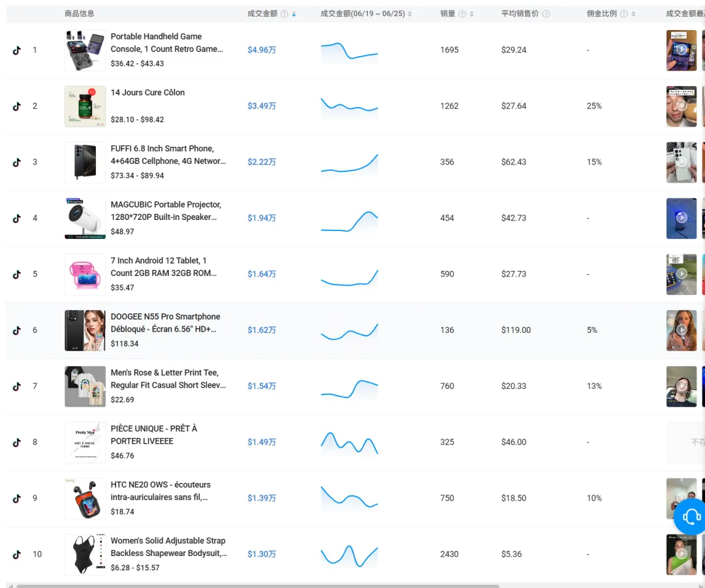Open the 14 Jours Cure Côlon product
705x588 pixels.
pos(148,92)
